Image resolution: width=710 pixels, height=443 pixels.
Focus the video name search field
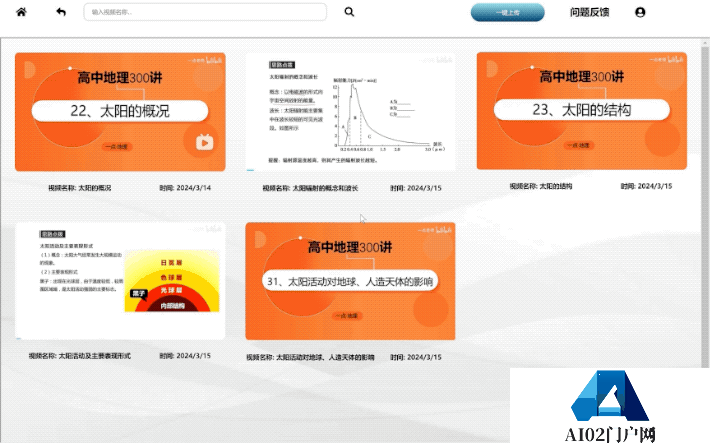pyautogui.click(x=205, y=12)
